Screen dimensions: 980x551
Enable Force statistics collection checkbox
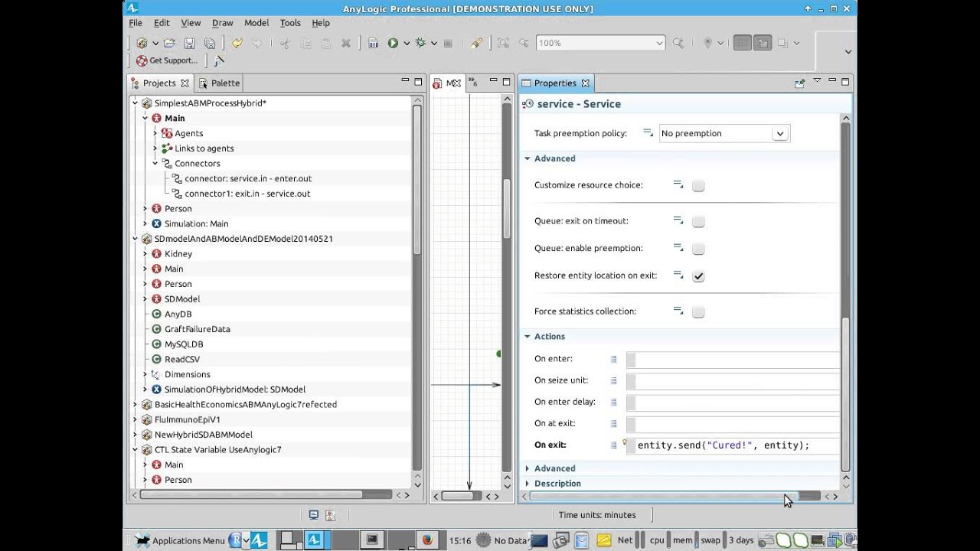click(698, 311)
